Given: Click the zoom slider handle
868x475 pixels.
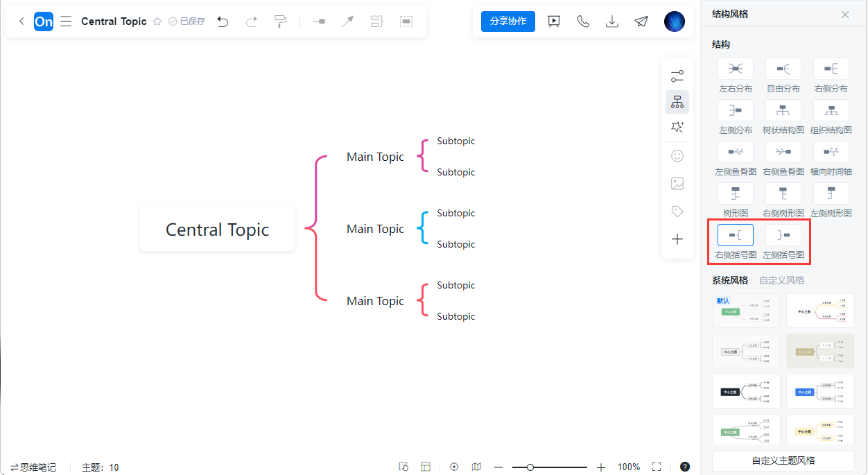Looking at the screenshot, I should point(530,467).
